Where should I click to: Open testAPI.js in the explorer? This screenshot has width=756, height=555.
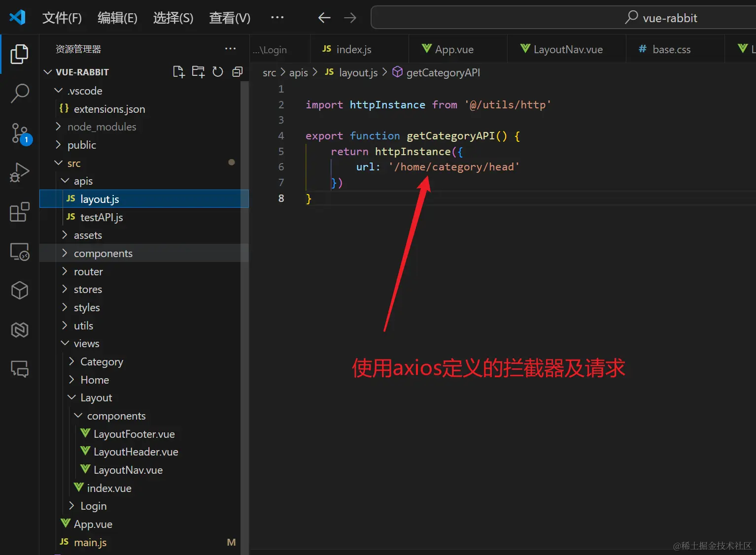tap(144, 217)
